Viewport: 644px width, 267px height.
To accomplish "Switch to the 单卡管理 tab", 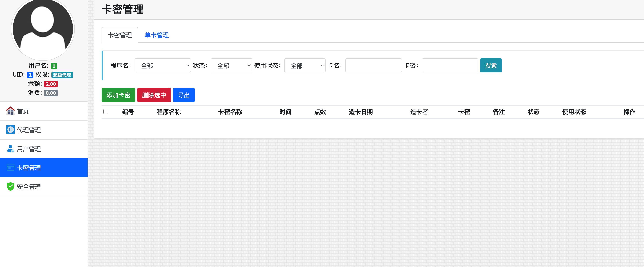I will coord(157,35).
